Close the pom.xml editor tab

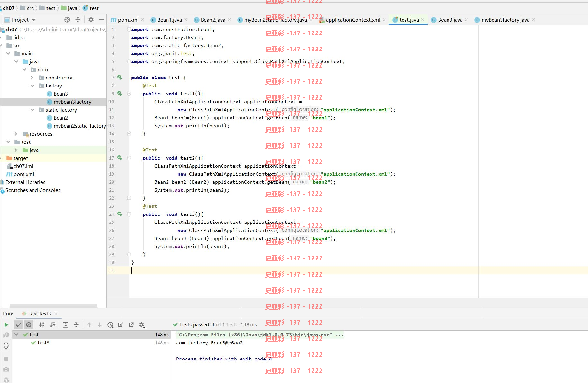142,20
